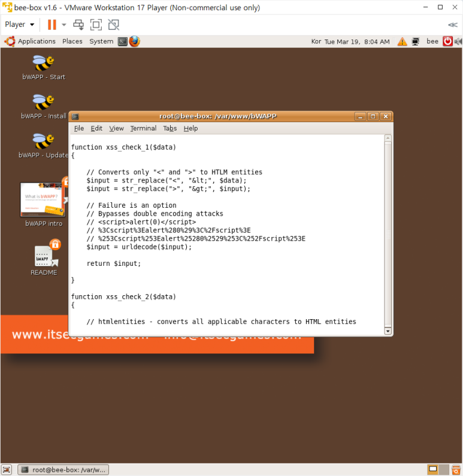The height and width of the screenshot is (476, 463).
Task: Click the red power shutdown icon
Action: pyautogui.click(x=447, y=41)
